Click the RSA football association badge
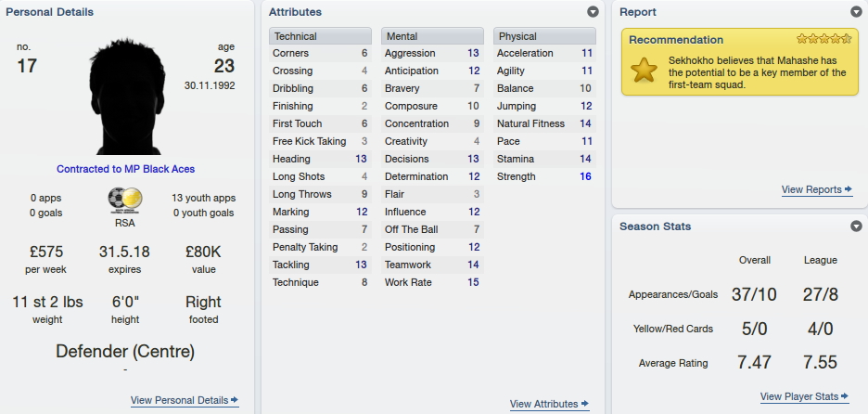Viewport: 868px width, 414px height. pos(125,201)
